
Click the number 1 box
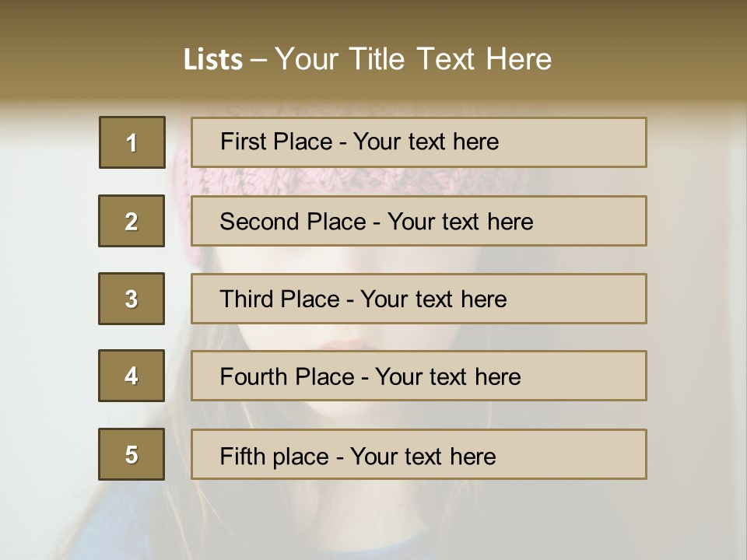pyautogui.click(x=132, y=142)
